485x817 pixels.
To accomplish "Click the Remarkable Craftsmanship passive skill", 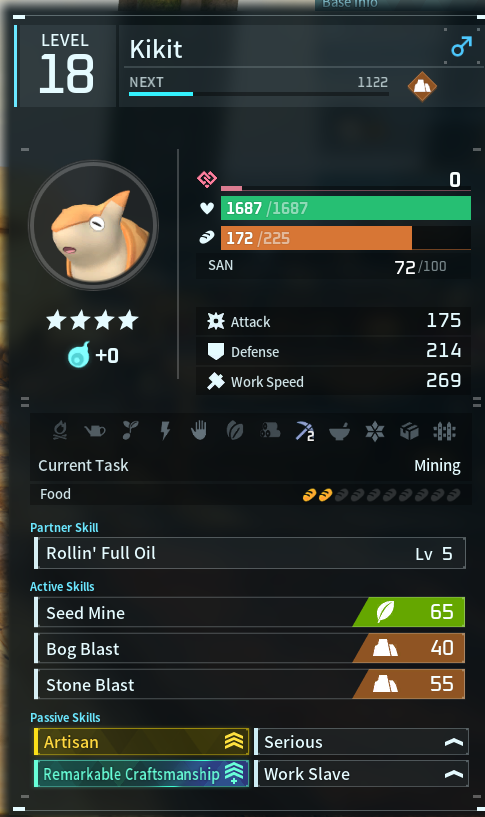I will (141, 774).
